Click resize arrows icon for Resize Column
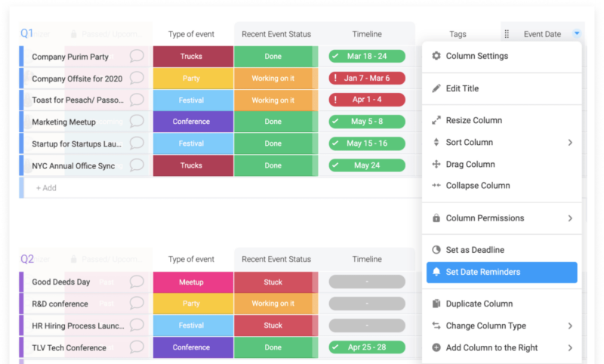 [436, 120]
